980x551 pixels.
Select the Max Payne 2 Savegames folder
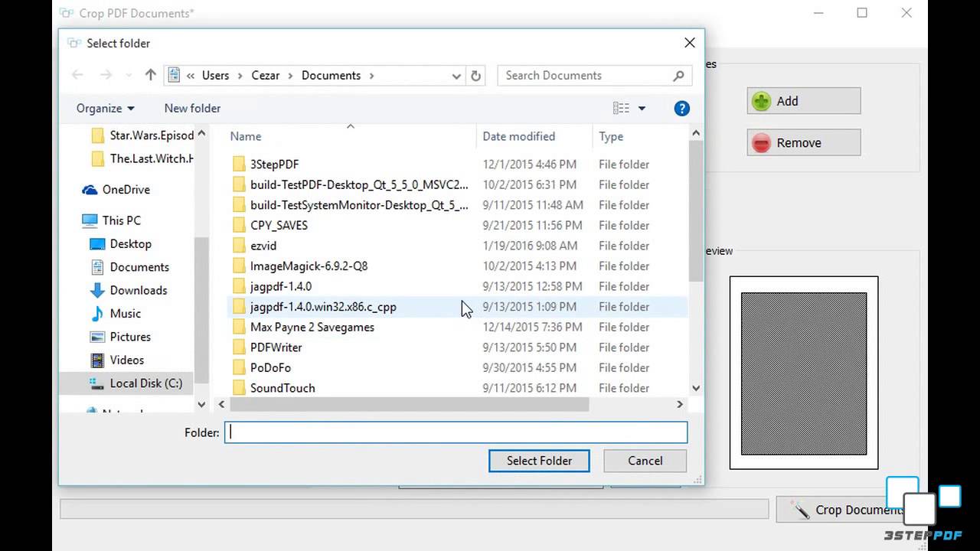pos(312,328)
